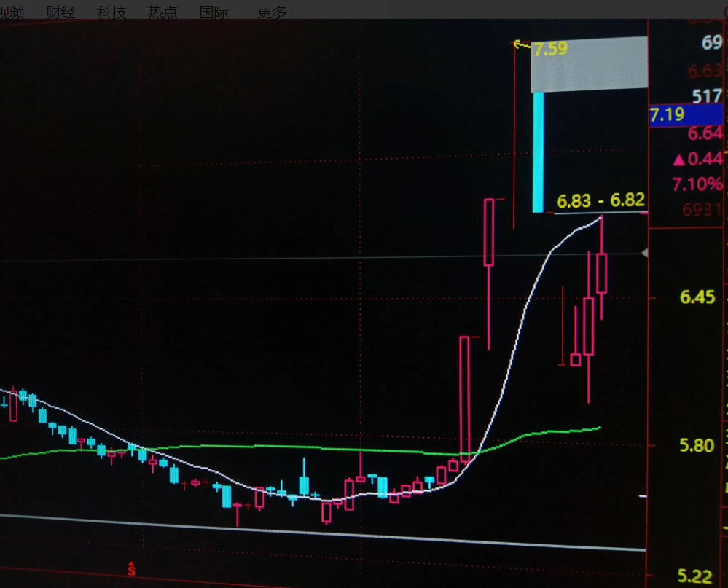This screenshot has width=728, height=588.
Task: Open the 财经 tab in top navigation
Action: coord(60,12)
